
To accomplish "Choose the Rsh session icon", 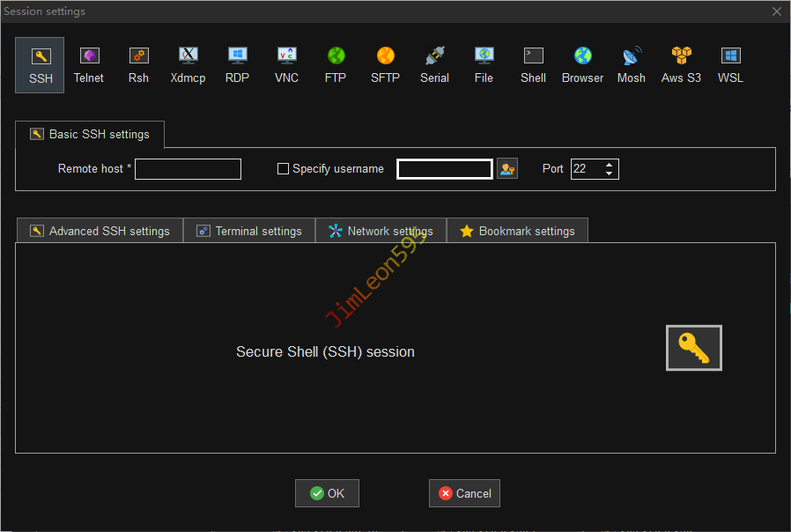I will coord(138,65).
